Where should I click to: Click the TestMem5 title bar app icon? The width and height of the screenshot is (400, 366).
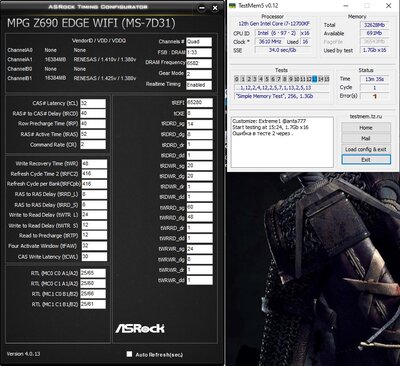pyautogui.click(x=232, y=6)
